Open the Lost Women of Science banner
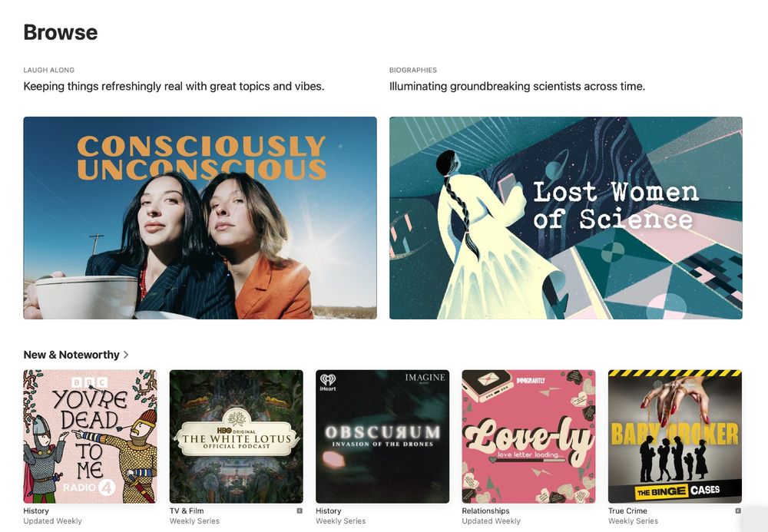 coord(566,218)
